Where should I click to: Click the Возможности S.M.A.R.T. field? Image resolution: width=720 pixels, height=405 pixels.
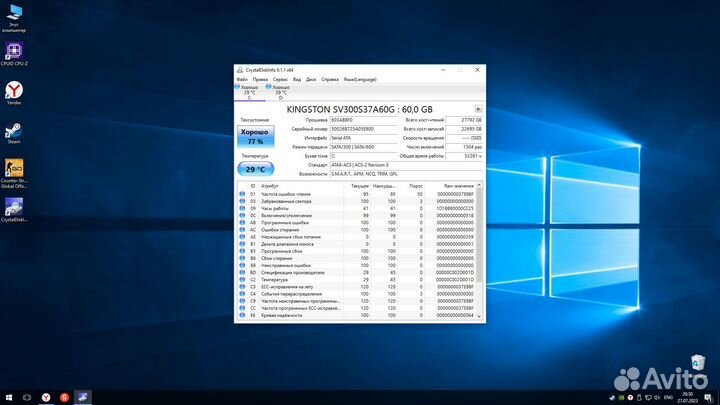tap(406, 174)
